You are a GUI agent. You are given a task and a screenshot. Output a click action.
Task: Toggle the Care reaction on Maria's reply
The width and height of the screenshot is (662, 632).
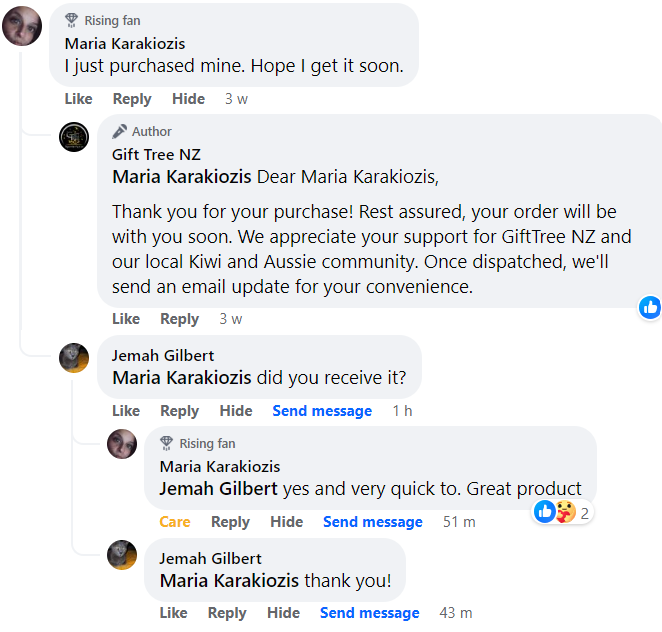(174, 522)
